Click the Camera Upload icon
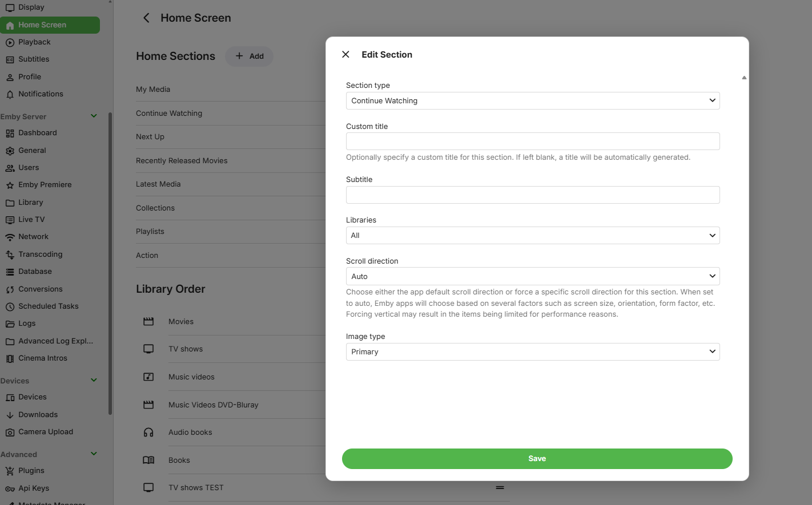 (x=10, y=433)
